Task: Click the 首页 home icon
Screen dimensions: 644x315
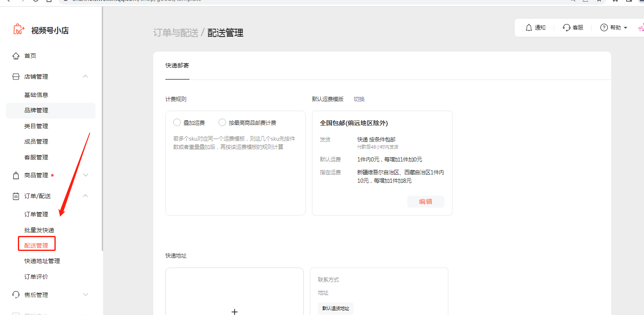Action: (16, 56)
